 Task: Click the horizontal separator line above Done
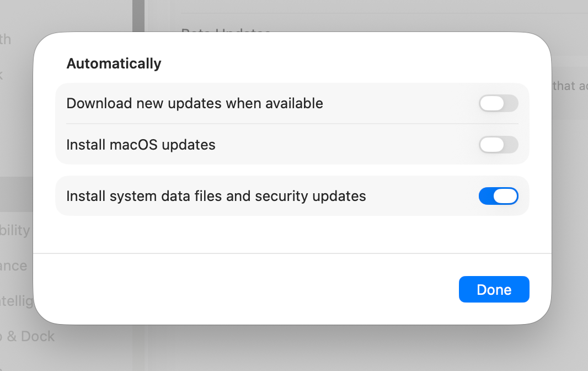(292, 253)
